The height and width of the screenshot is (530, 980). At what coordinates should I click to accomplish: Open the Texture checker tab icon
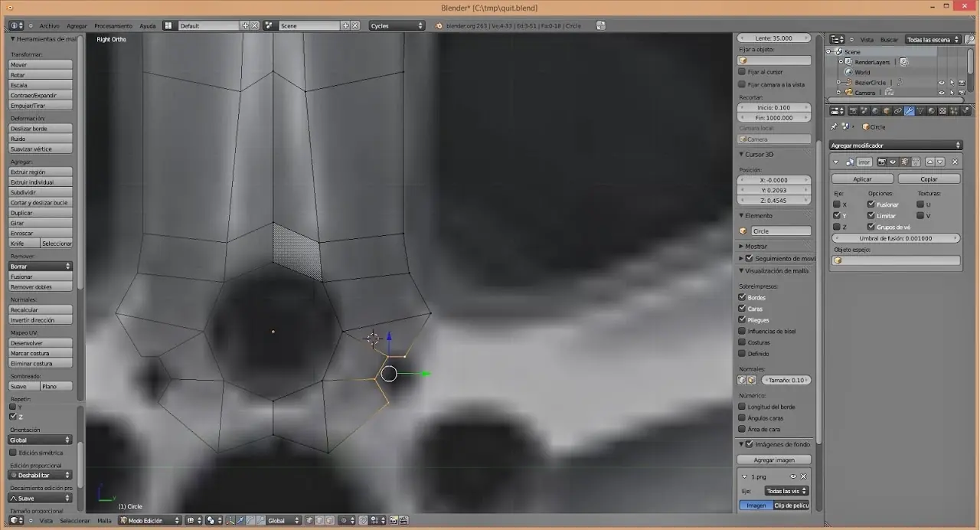(942, 111)
